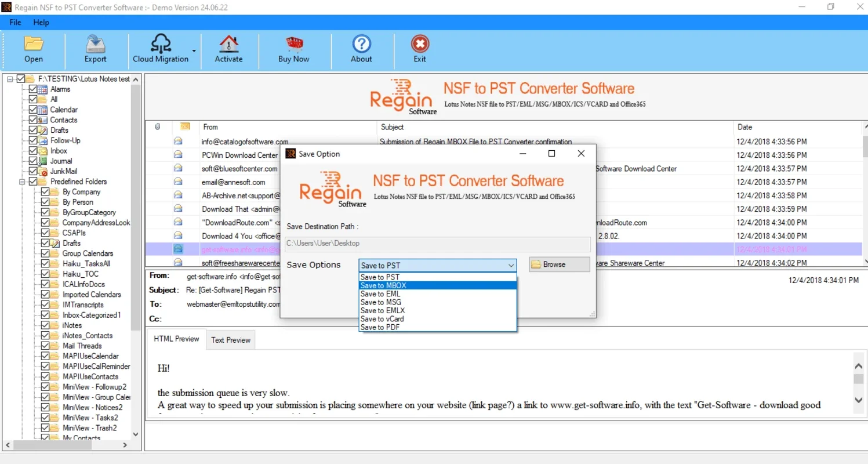This screenshot has height=464, width=868.
Task: Click mail icon for AB-Archive.net row
Action: (178, 195)
